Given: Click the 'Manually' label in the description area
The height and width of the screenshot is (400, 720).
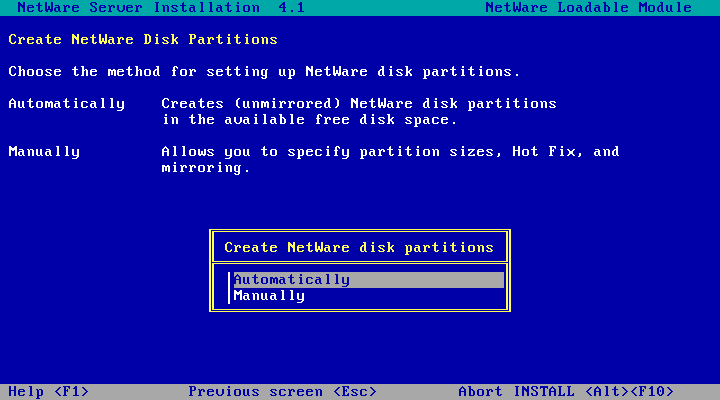Looking at the screenshot, I should pyautogui.click(x=44, y=152).
